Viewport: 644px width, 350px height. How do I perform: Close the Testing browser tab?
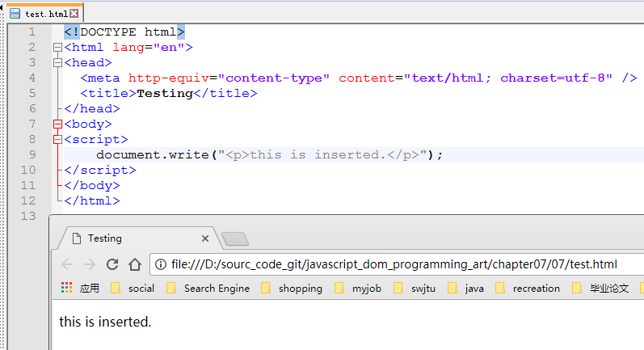(205, 238)
